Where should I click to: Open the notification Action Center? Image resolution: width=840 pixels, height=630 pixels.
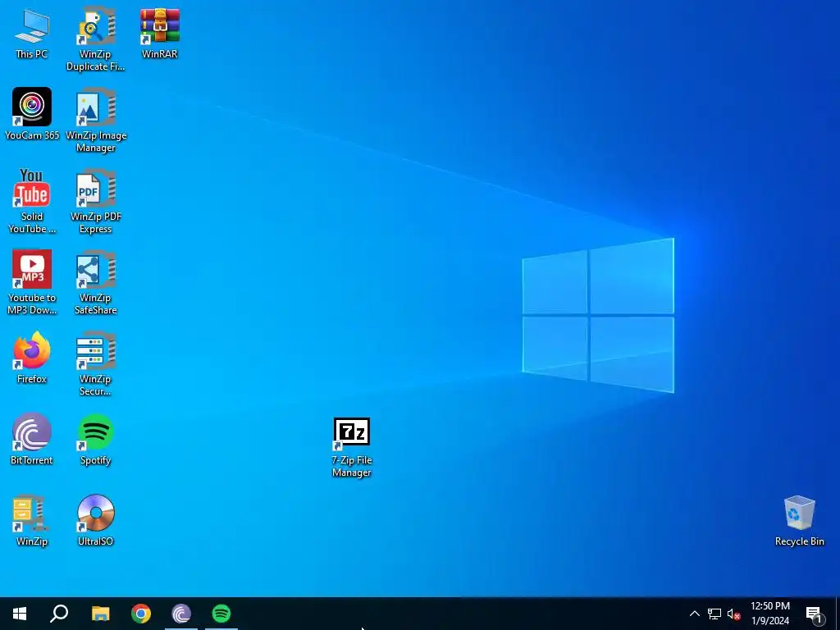pyautogui.click(x=814, y=614)
